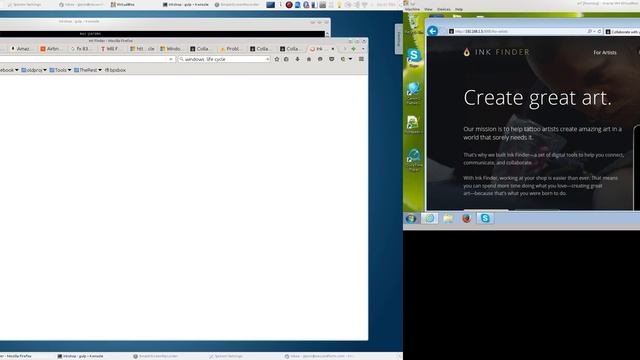Select the Collaborate with IE tab

622,32
